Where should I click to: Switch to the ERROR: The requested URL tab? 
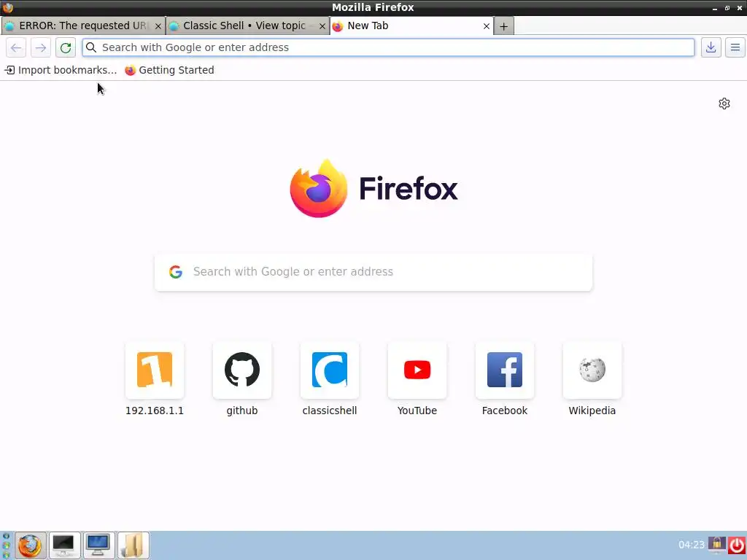pyautogui.click(x=83, y=26)
